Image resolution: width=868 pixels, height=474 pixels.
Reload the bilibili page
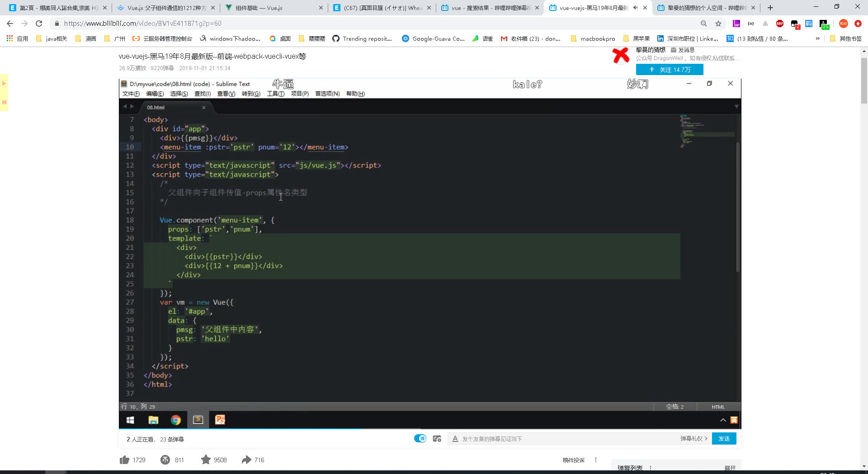tap(39, 24)
